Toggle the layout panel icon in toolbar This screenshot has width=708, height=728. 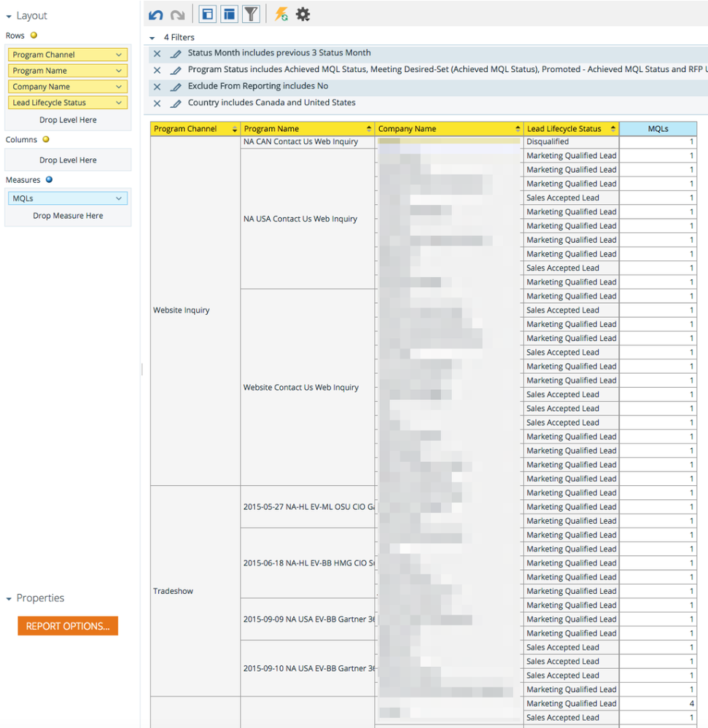(x=208, y=14)
